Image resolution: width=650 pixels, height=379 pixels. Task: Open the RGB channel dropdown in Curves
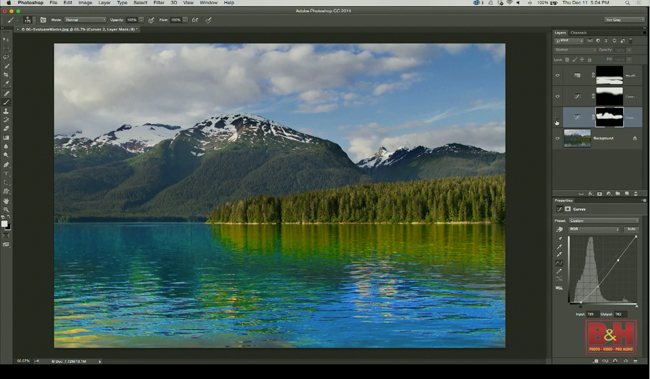coord(594,229)
